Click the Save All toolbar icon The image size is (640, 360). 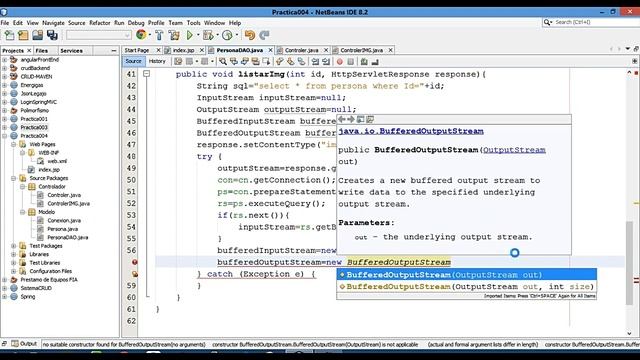[52, 36]
